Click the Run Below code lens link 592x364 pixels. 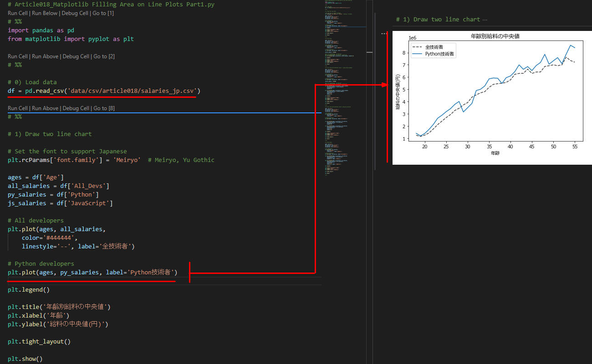(45, 13)
